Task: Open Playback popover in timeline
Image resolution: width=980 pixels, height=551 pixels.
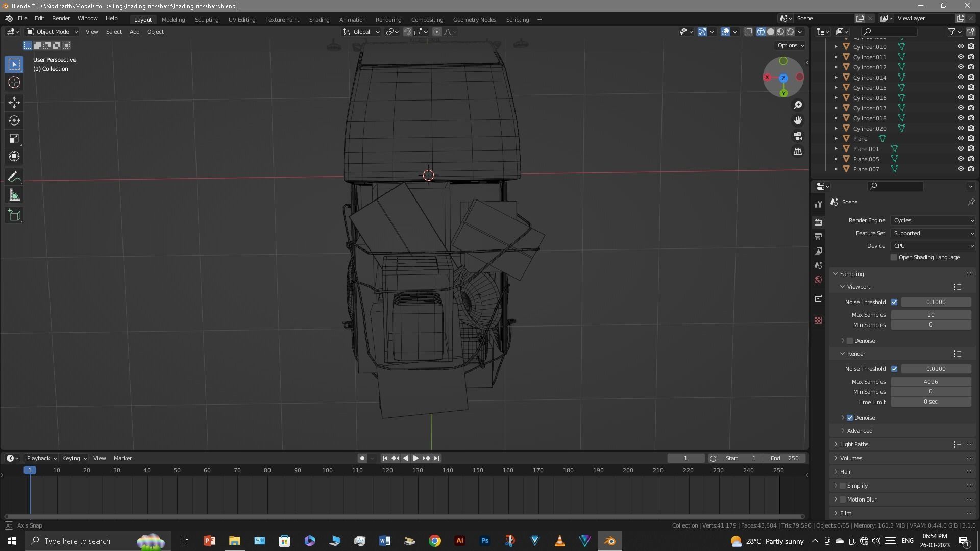Action: point(41,458)
